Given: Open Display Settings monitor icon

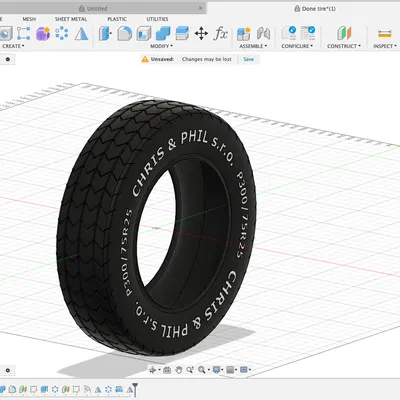Looking at the screenshot, I should pos(217,370).
